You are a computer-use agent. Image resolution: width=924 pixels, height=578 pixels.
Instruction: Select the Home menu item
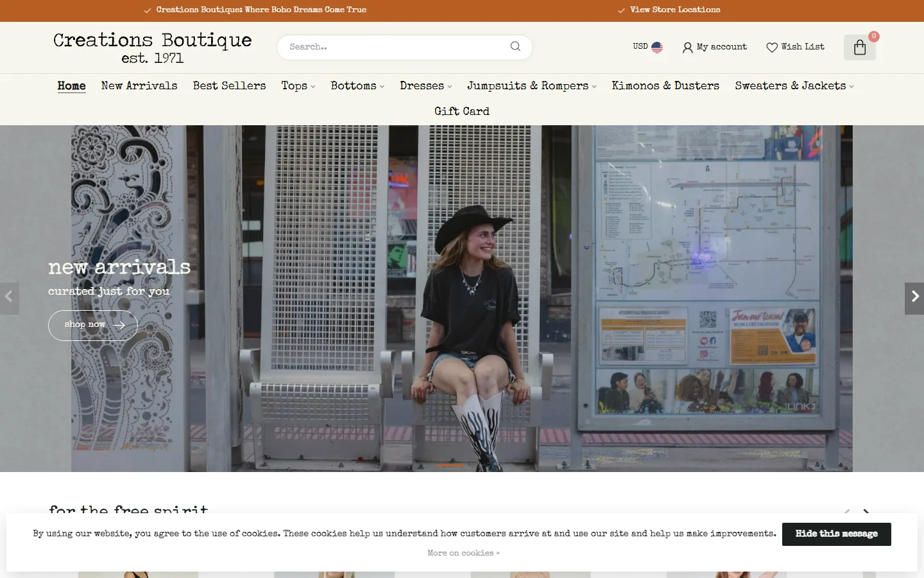(71, 85)
